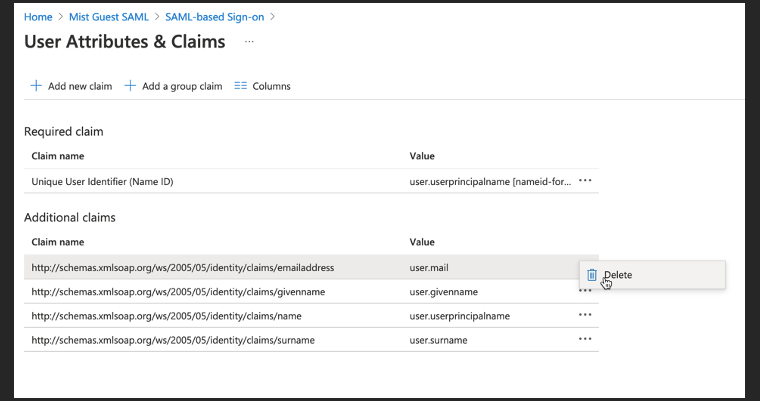Navigate to Mist Guest SAML breadcrumb

click(111, 17)
